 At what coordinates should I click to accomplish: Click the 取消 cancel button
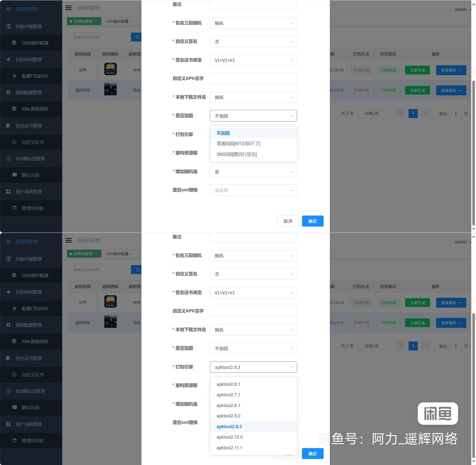pyautogui.click(x=288, y=221)
